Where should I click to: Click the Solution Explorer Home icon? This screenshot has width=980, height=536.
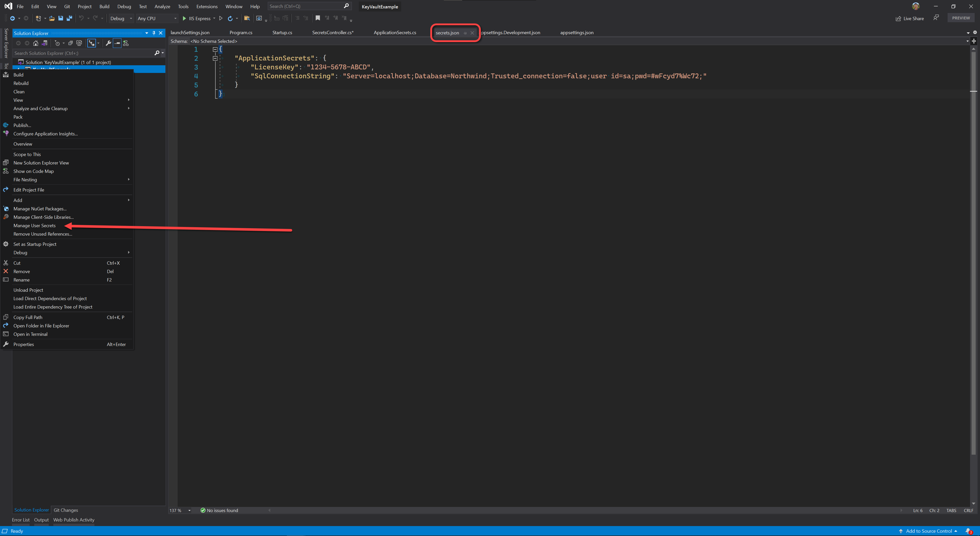(36, 43)
